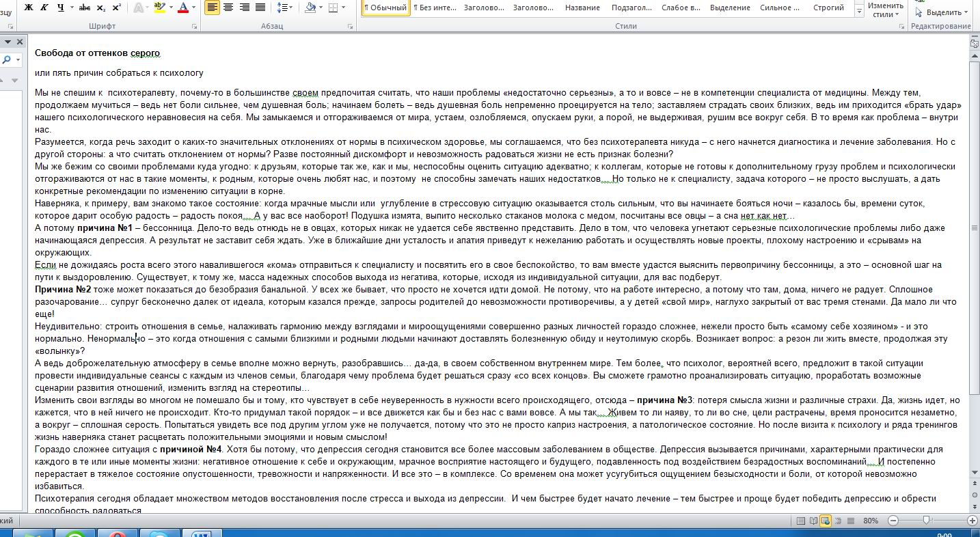Click the zoom out minus button
This screenshot has height=537, width=980.
[893, 521]
